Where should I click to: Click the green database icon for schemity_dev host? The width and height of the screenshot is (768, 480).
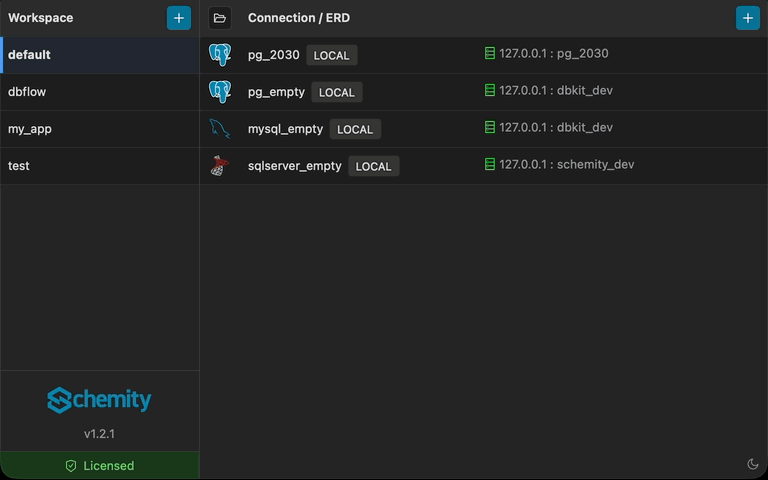tap(490, 165)
